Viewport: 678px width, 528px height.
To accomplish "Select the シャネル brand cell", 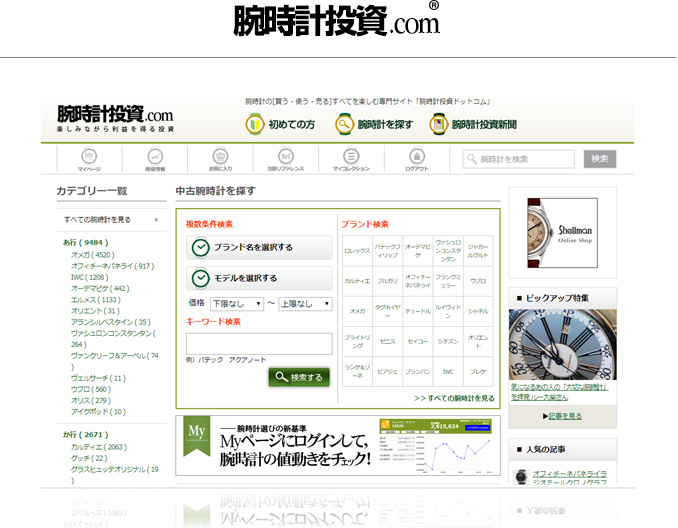I will click(478, 311).
